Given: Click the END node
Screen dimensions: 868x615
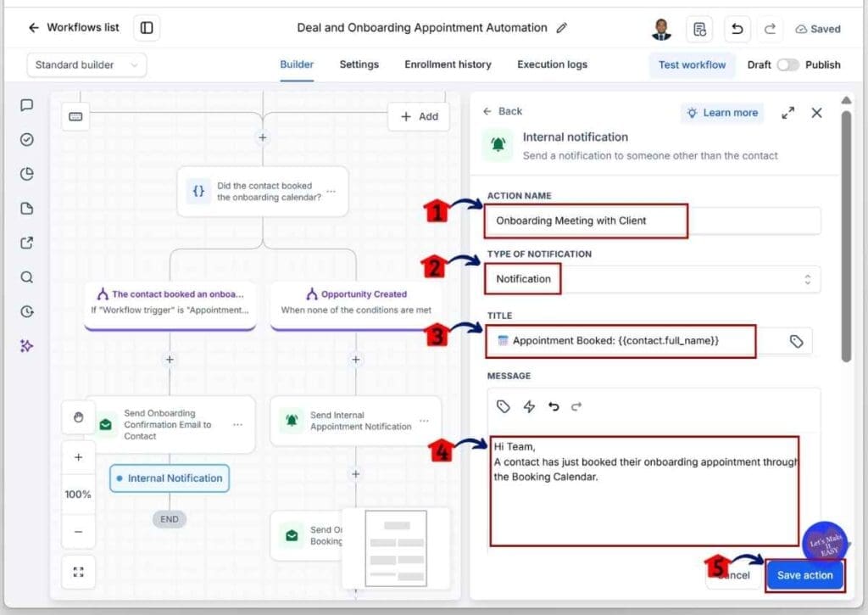Looking at the screenshot, I should click(170, 519).
